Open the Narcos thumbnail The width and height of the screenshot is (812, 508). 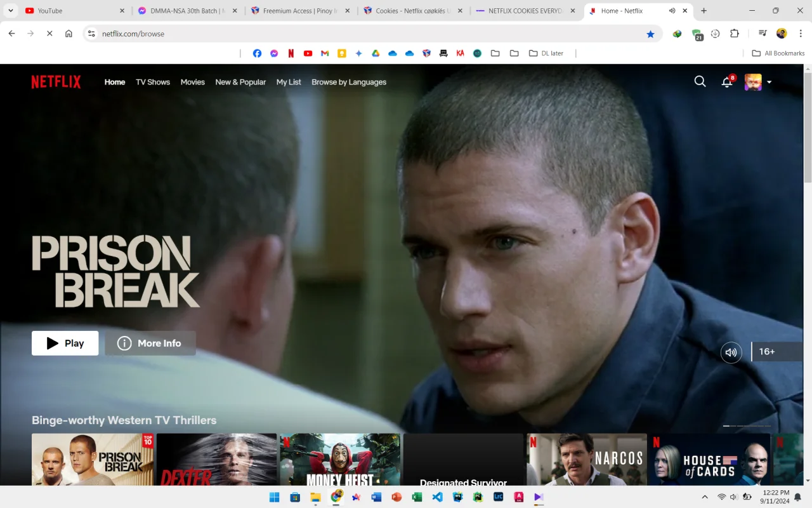[x=587, y=460]
